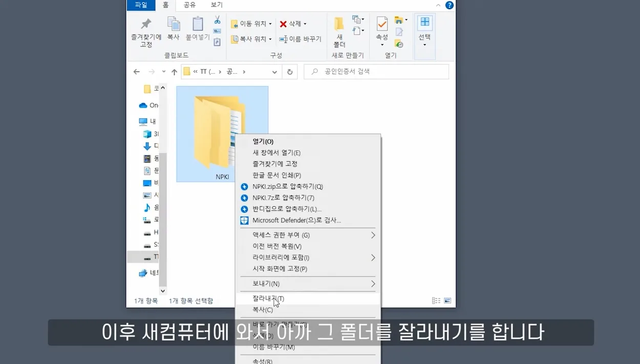This screenshot has width=640, height=364.
Task: Switch to the 공유 ribbon tab
Action: [x=189, y=5]
